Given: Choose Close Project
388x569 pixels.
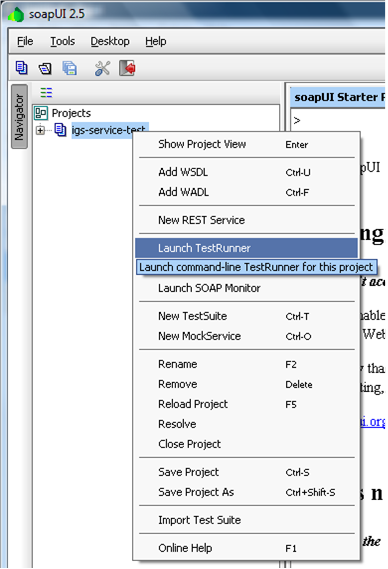Looking at the screenshot, I should click(246, 444).
